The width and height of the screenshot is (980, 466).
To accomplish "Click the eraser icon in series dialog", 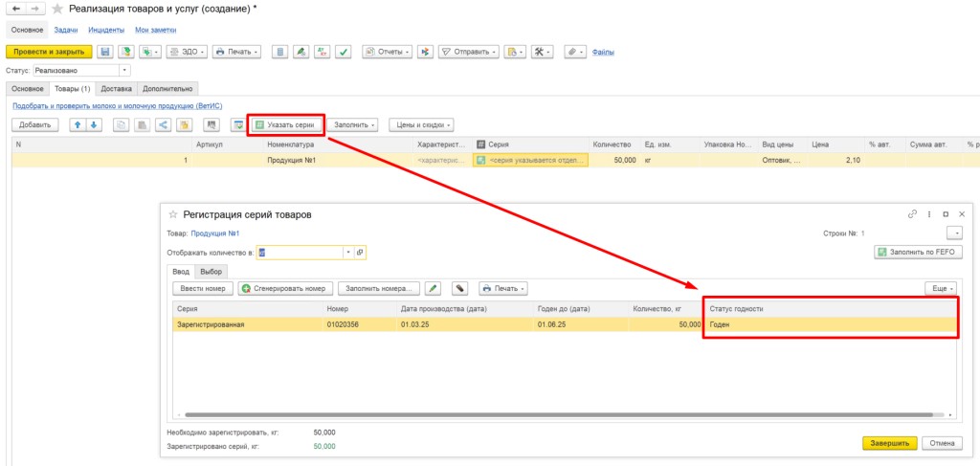I will (x=460, y=289).
